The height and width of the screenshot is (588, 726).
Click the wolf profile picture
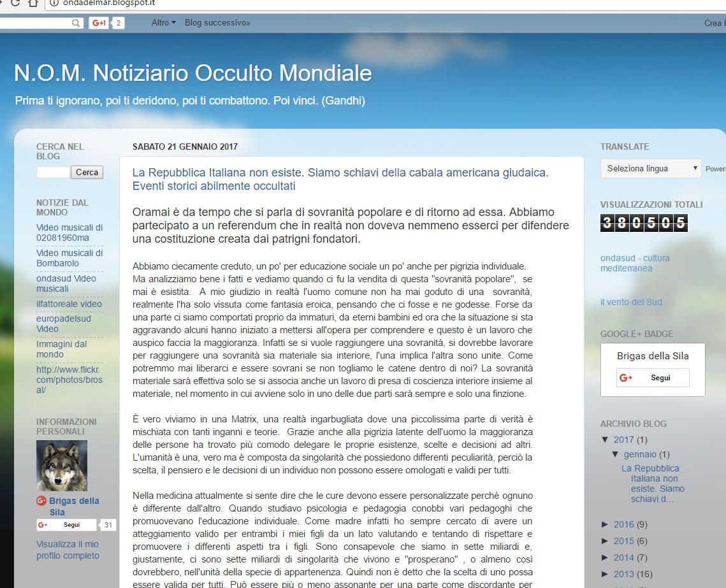coord(62,466)
